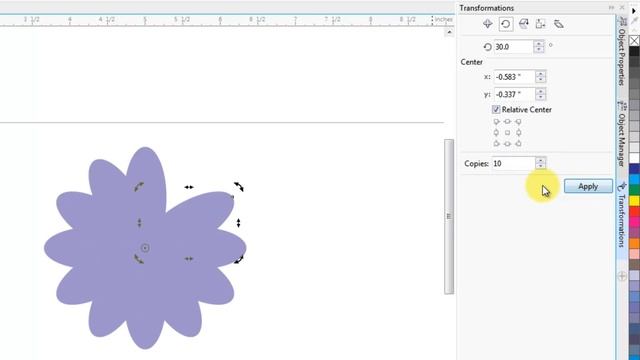
Task: Decrease the rotation angle with down arrow
Action: (539, 50)
